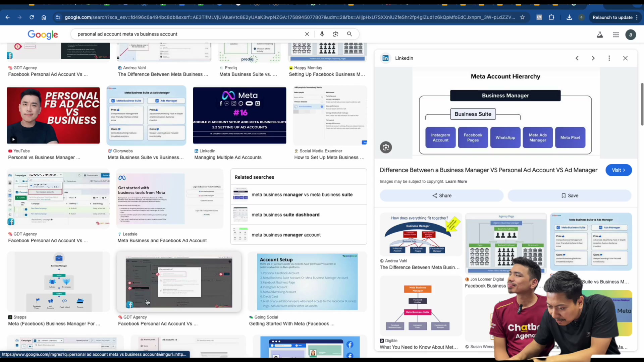Viewport: 644px width, 362px height.
Task: Open the Chrome three-dot menu
Action: coord(637,17)
